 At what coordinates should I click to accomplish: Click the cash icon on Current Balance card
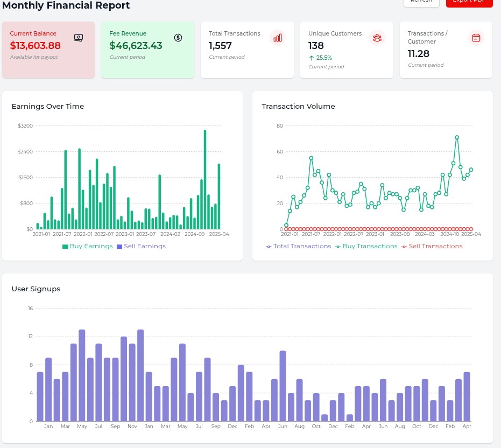pos(78,38)
